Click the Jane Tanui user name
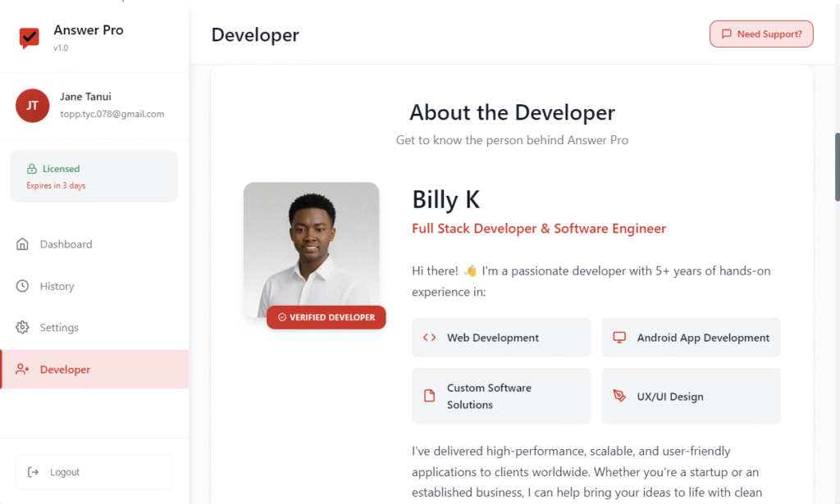 (x=85, y=97)
